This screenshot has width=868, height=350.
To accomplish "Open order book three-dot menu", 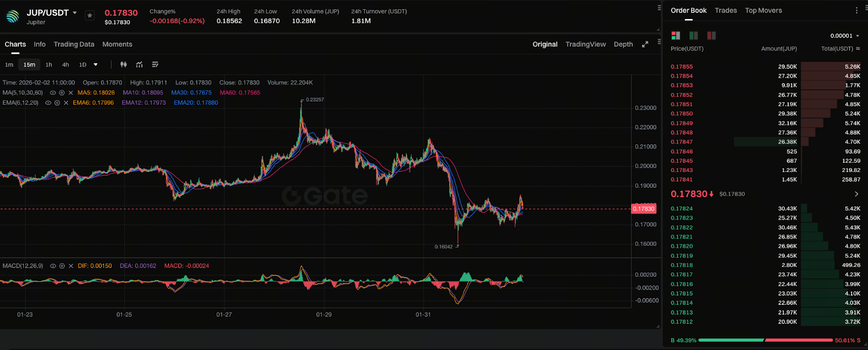I will coord(857,10).
